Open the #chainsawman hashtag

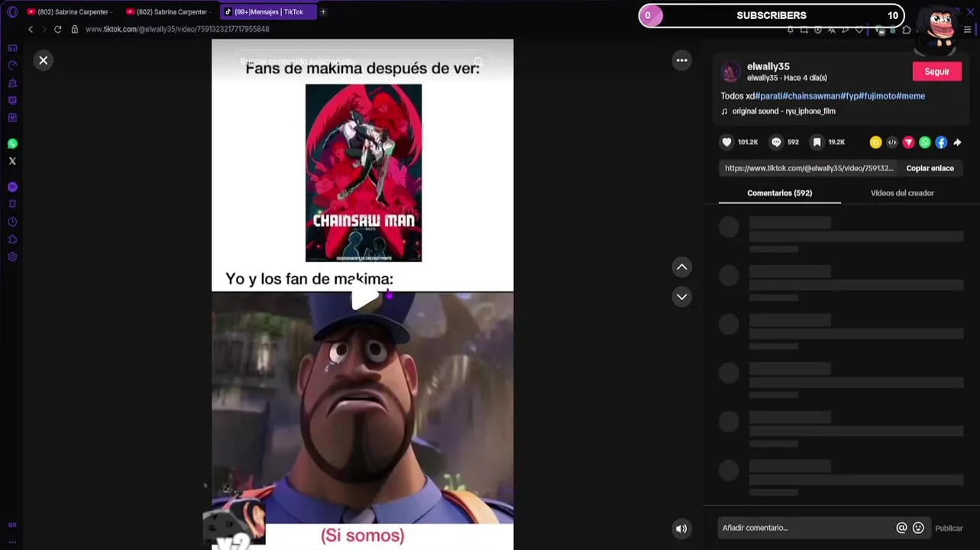[811, 96]
